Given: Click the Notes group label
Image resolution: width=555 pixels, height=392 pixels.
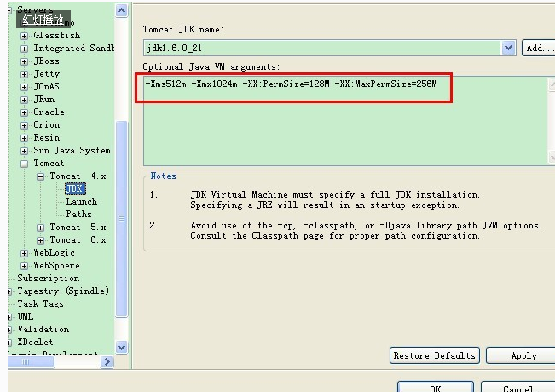Looking at the screenshot, I should tap(163, 176).
